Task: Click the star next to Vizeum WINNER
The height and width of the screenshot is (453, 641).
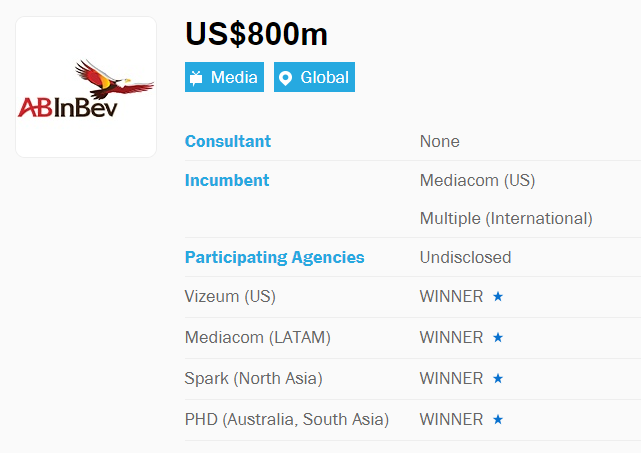Action: click(498, 296)
